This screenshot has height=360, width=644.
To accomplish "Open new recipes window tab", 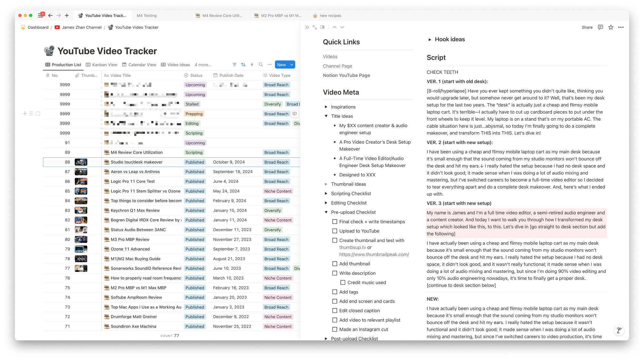I will [x=337, y=15].
